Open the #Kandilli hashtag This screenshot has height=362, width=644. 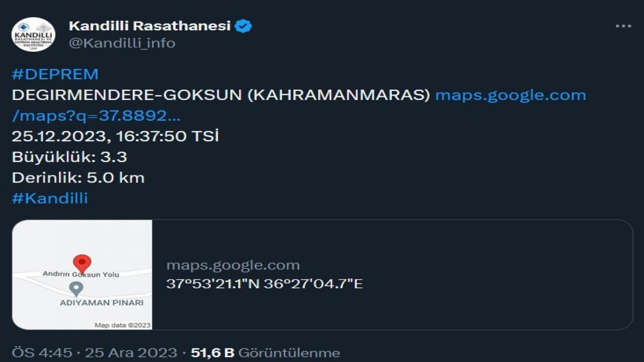coord(49,198)
